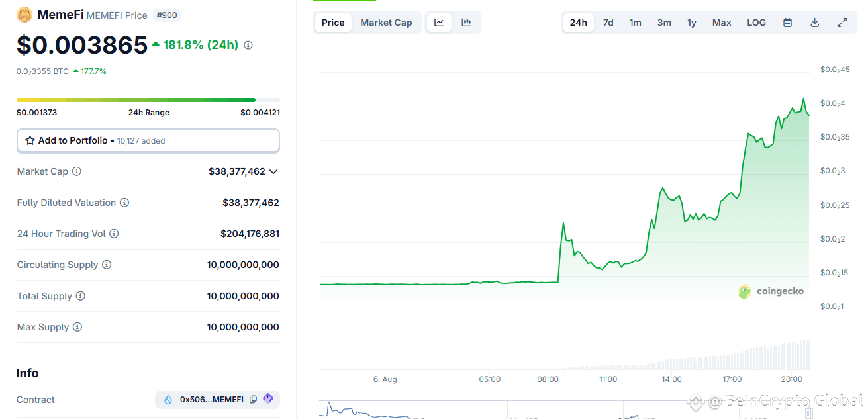This screenshot has width=868, height=419.
Task: Click the $38,377,462 Market Cap value
Action: [237, 171]
